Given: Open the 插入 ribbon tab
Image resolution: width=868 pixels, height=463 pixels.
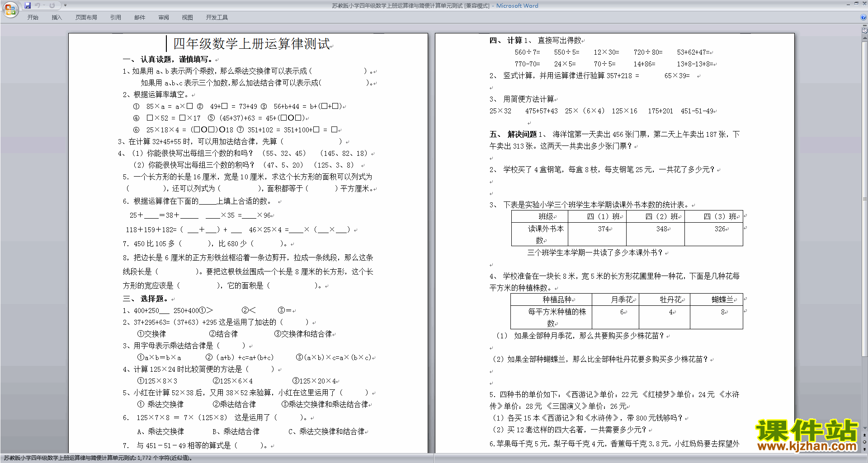Looking at the screenshot, I should click(57, 18).
